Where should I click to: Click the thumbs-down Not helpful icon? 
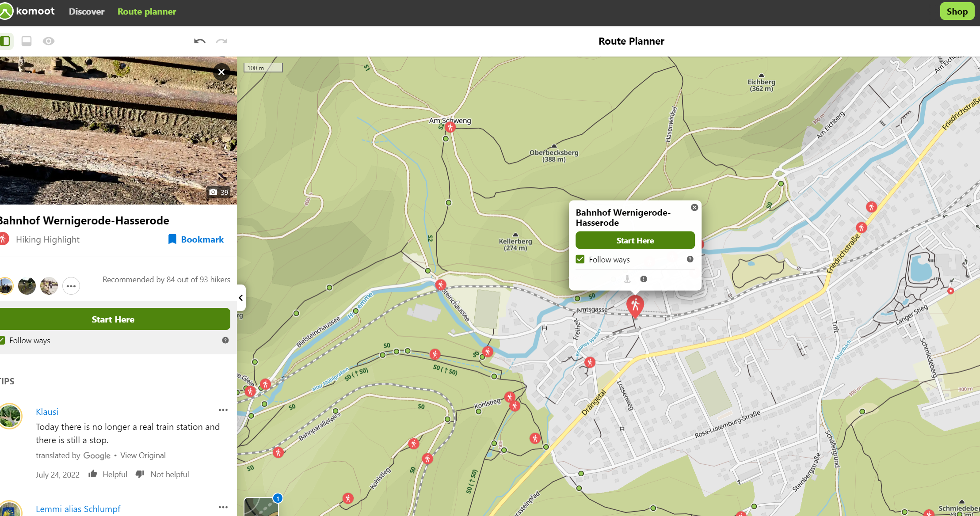click(x=140, y=474)
